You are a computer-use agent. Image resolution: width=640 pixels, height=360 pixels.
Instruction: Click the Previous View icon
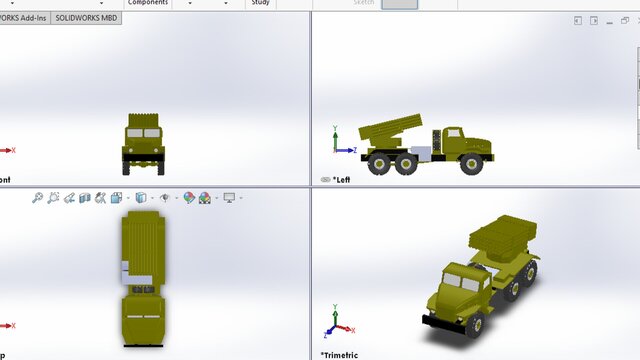click(69, 198)
